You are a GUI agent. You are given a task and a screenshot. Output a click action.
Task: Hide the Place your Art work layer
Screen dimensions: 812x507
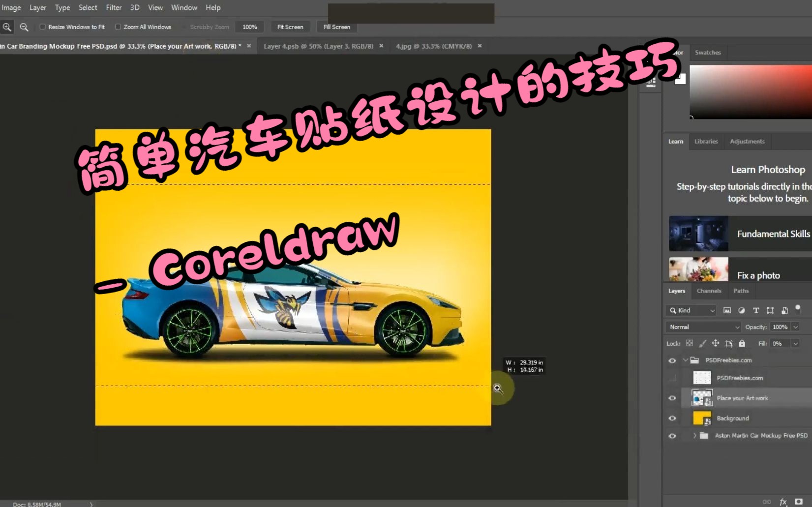pyautogui.click(x=672, y=398)
